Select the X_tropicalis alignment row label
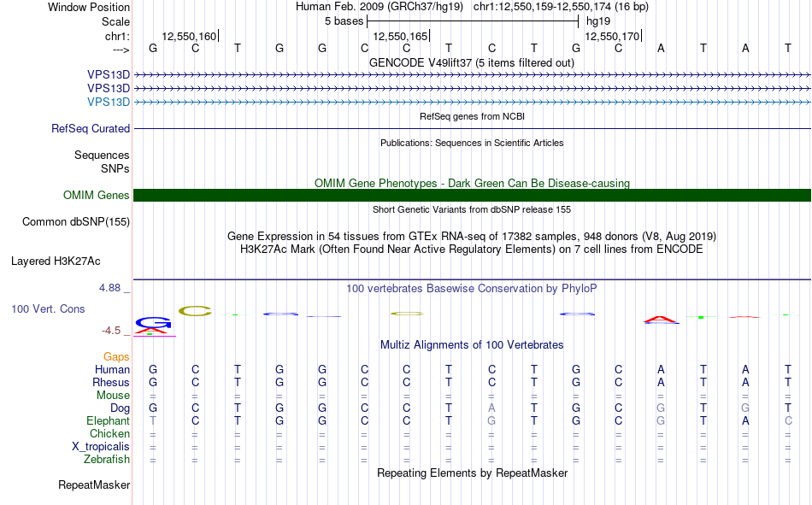 coord(101,447)
